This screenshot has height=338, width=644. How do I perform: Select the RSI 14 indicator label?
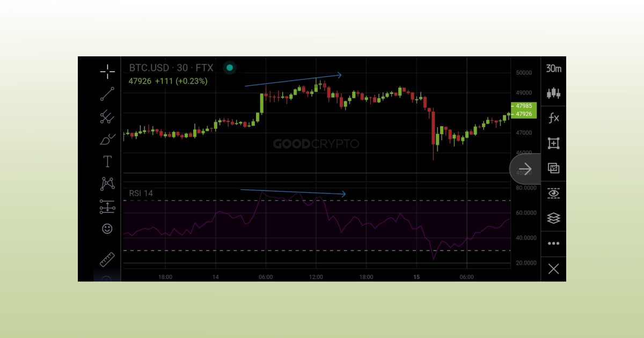142,193
